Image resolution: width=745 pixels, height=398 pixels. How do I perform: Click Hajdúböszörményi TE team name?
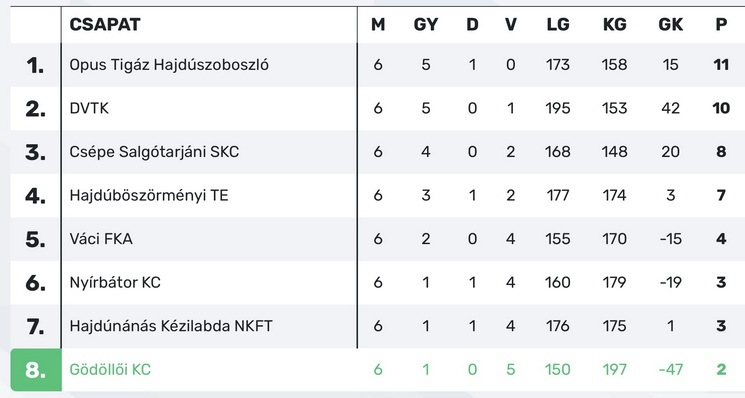point(149,196)
